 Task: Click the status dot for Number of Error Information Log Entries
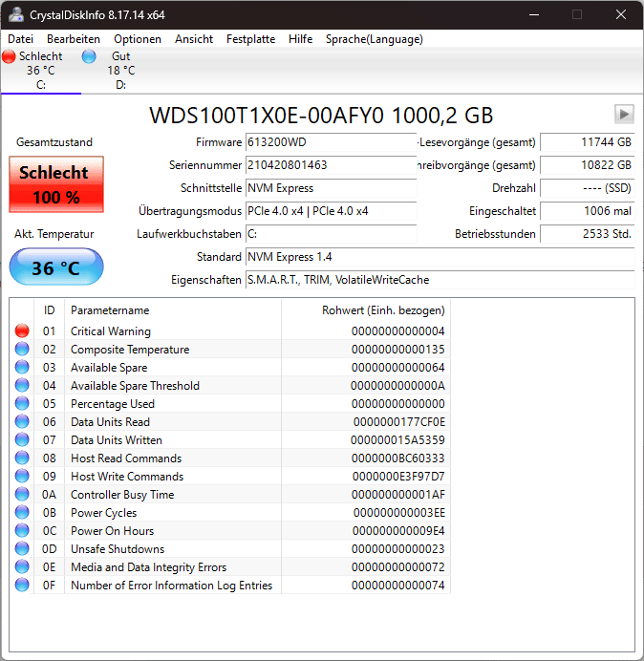point(22,585)
